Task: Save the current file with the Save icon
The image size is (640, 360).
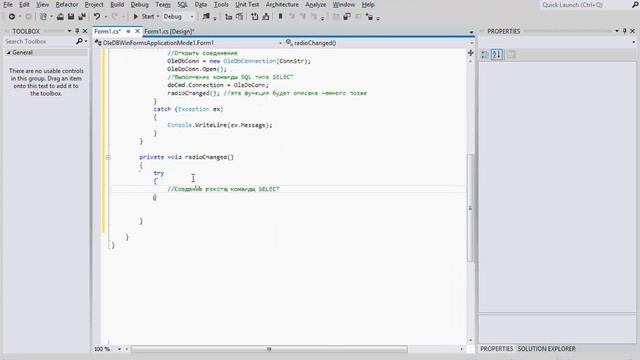Action: (x=71, y=17)
